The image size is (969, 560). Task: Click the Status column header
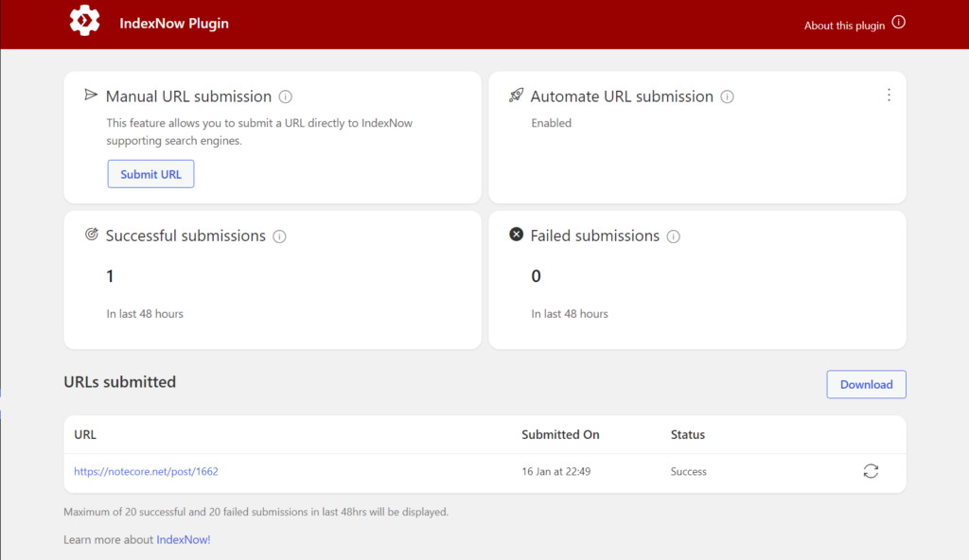tap(688, 434)
